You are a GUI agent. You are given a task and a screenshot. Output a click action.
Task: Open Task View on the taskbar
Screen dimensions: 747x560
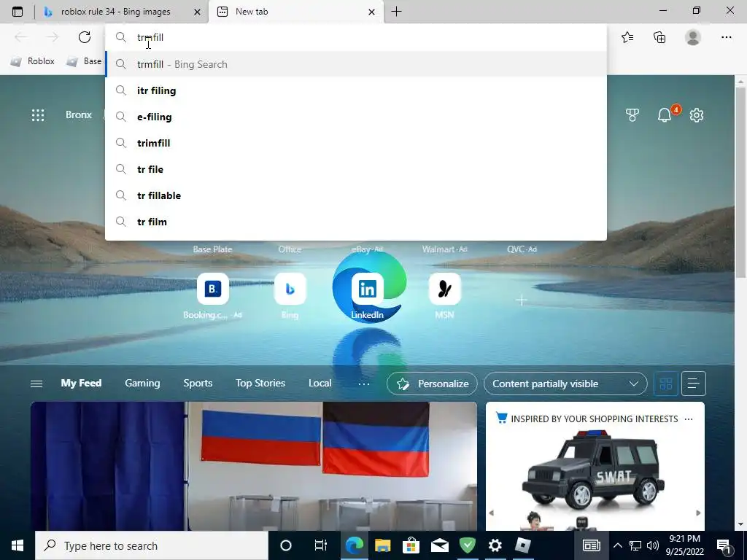tap(321, 545)
